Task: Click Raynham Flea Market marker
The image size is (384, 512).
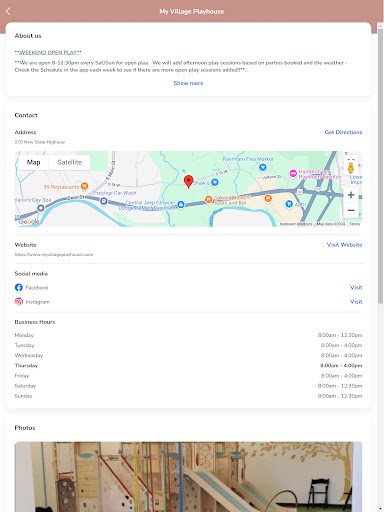Action: click(263, 167)
